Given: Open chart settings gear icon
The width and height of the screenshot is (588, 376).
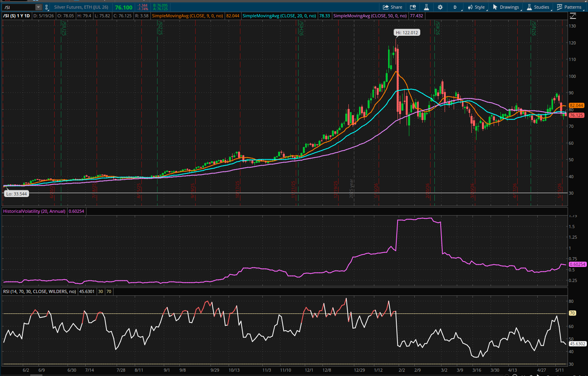Looking at the screenshot, I should (x=440, y=7).
